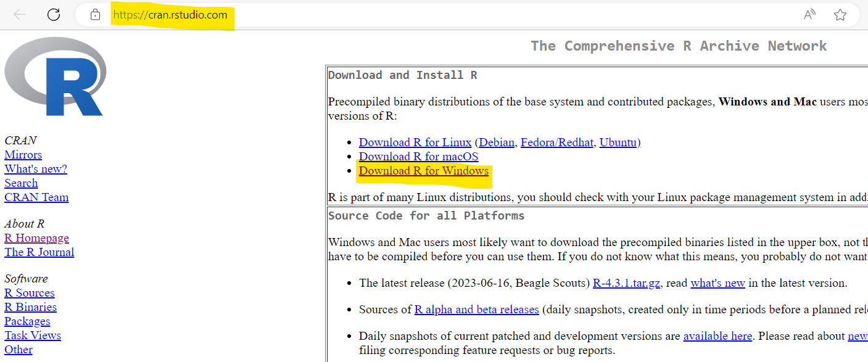The image size is (868, 362).
Task: Select the Debian link
Action: (x=497, y=142)
